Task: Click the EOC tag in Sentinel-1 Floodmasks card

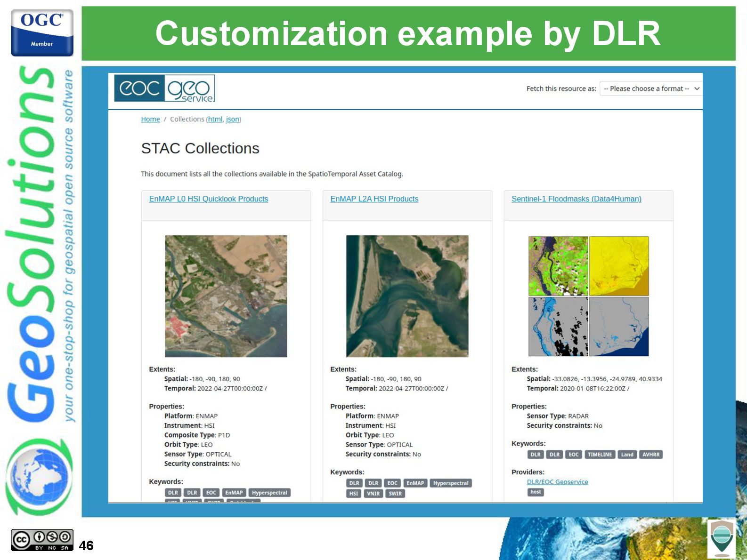Action: pyautogui.click(x=573, y=455)
